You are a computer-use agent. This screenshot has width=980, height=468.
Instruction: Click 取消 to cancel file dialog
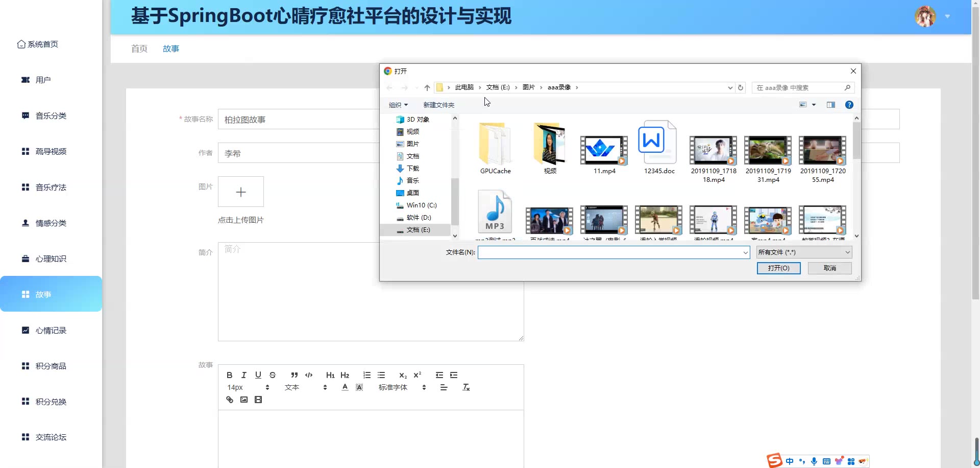829,268
